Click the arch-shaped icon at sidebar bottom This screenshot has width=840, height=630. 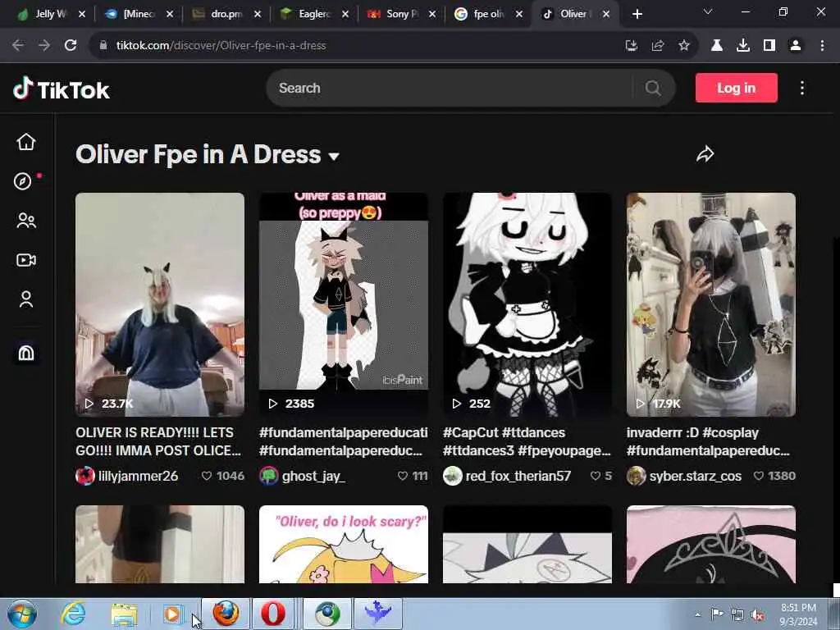point(25,353)
